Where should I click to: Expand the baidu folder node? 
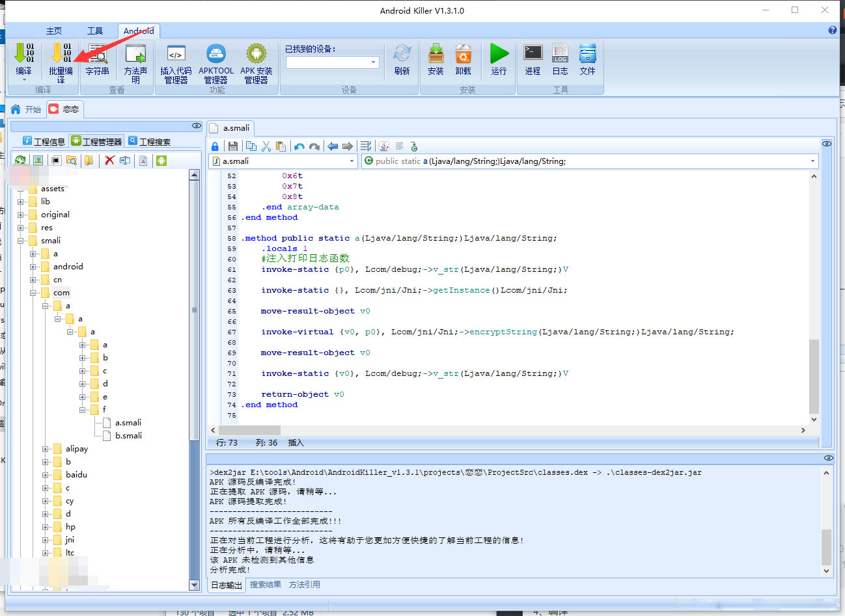[x=46, y=475]
